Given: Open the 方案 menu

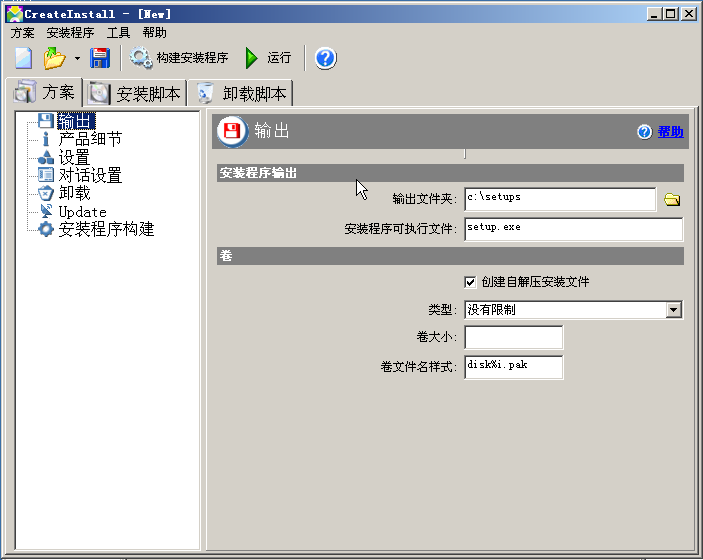Looking at the screenshot, I should pyautogui.click(x=22, y=33).
